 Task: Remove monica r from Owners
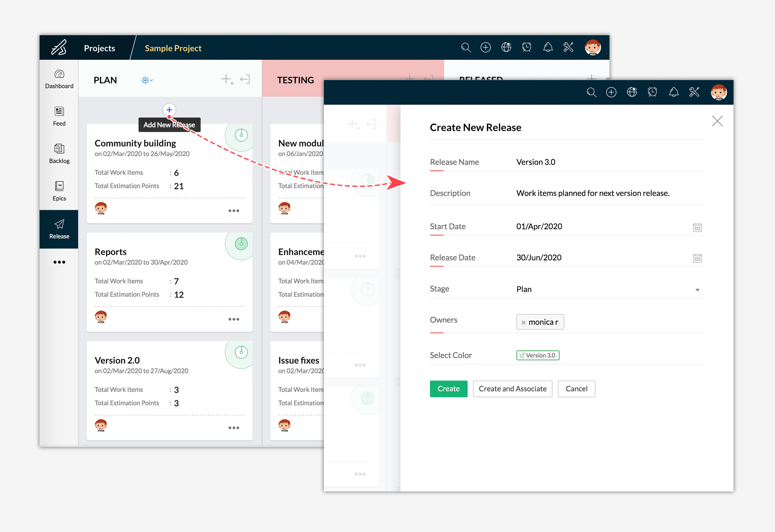(523, 322)
